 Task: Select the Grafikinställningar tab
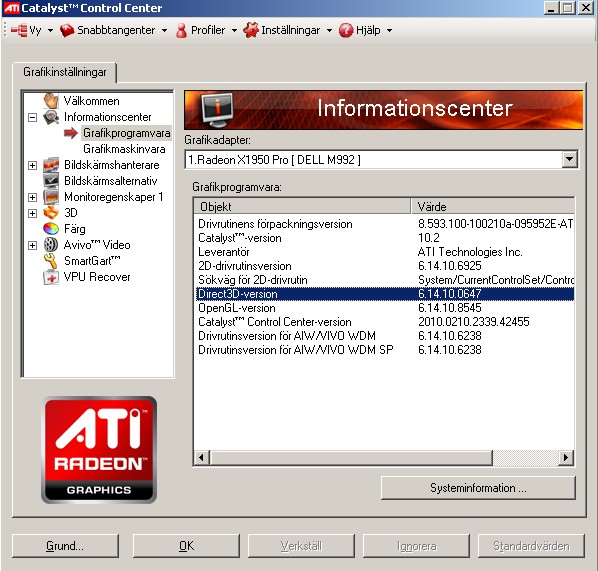click(64, 72)
